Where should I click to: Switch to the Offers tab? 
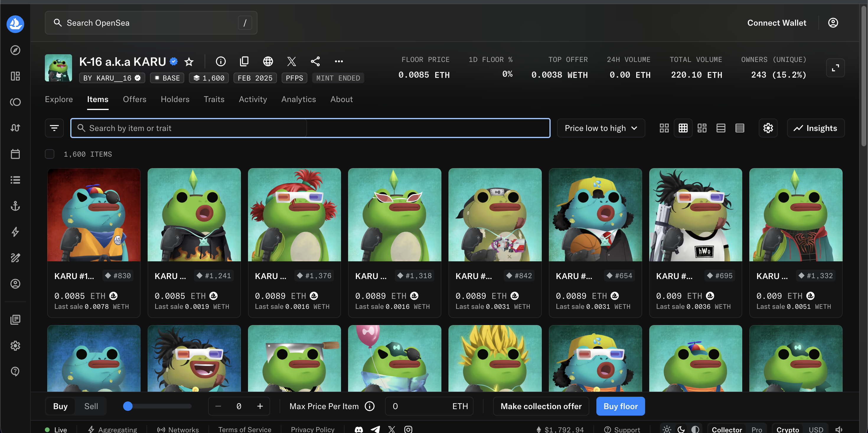tap(134, 99)
